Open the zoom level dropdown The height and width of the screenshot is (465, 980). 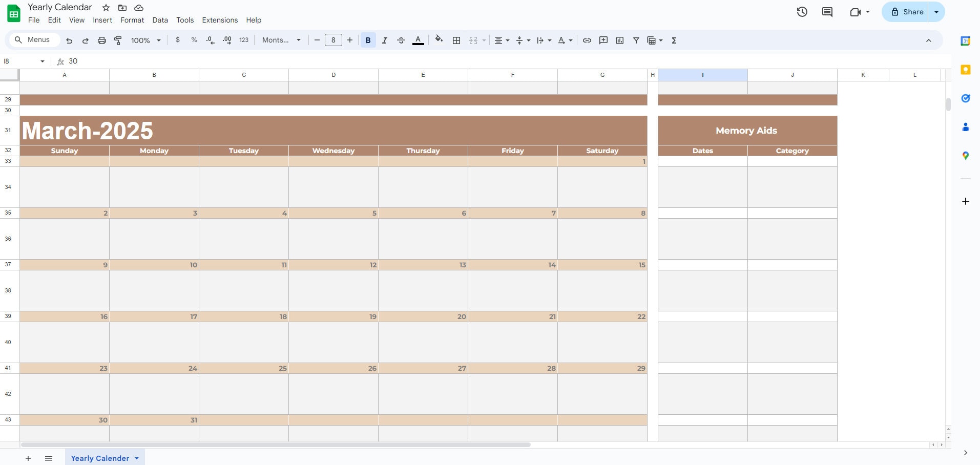coord(146,40)
